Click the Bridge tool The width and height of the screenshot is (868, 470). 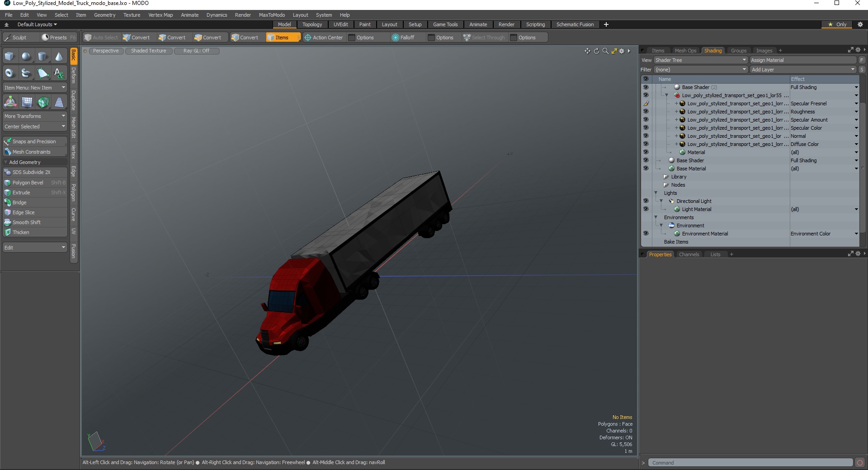tap(35, 202)
